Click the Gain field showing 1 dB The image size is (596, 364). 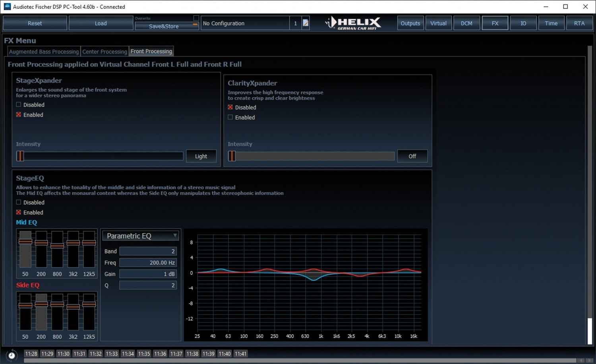[148, 274]
